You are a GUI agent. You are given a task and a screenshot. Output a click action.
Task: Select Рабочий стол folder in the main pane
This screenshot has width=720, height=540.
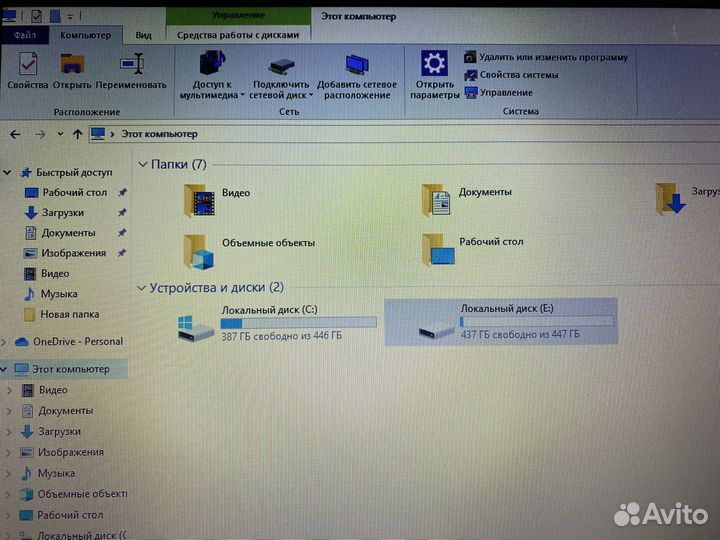(472, 250)
